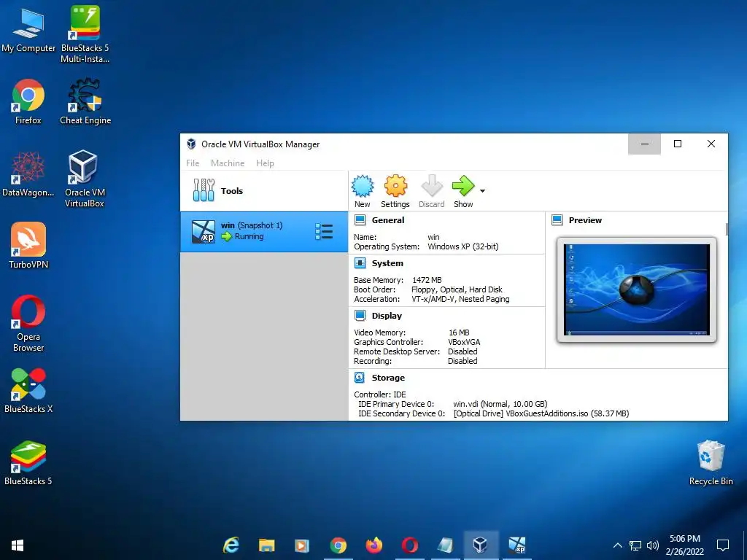The height and width of the screenshot is (560, 747).
Task: Click the '1472 MB' base memory value
Action: click(427, 280)
